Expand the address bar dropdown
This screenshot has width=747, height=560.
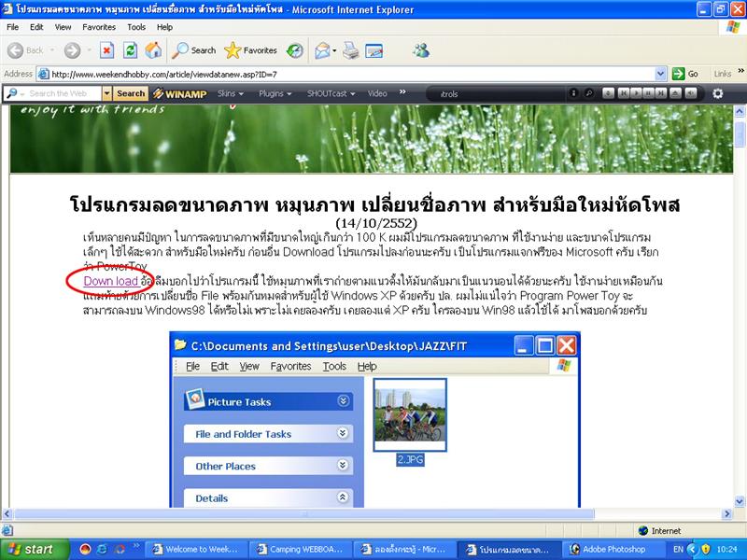point(660,74)
